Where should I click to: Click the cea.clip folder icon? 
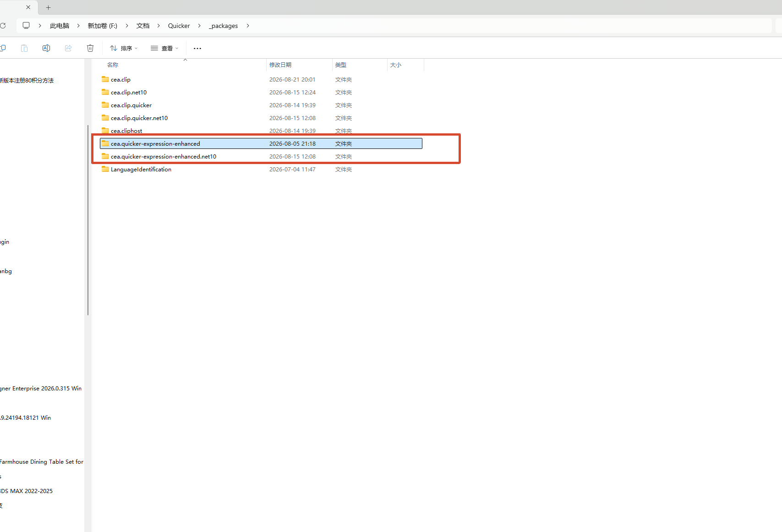[105, 79]
